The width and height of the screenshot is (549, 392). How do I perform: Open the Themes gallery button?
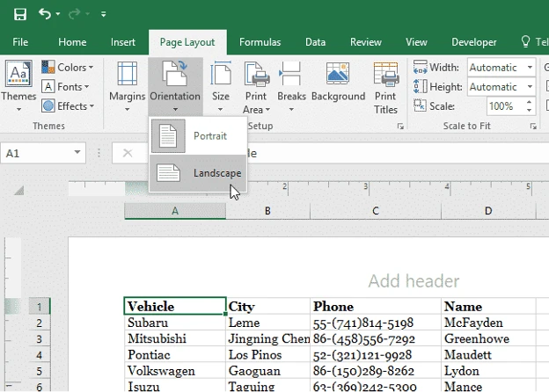(x=18, y=86)
